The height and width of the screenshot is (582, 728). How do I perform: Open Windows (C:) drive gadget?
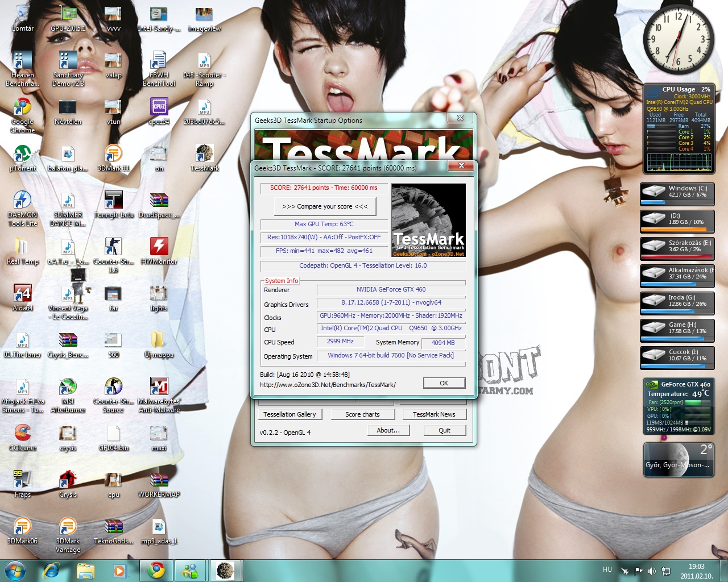[x=677, y=194]
